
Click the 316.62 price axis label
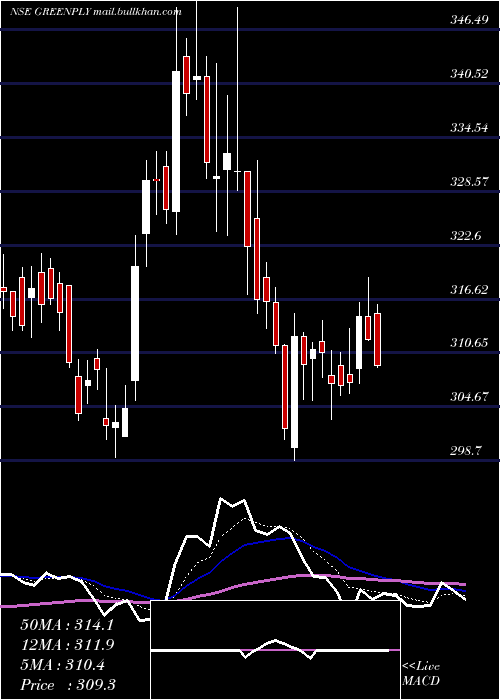[469, 290]
